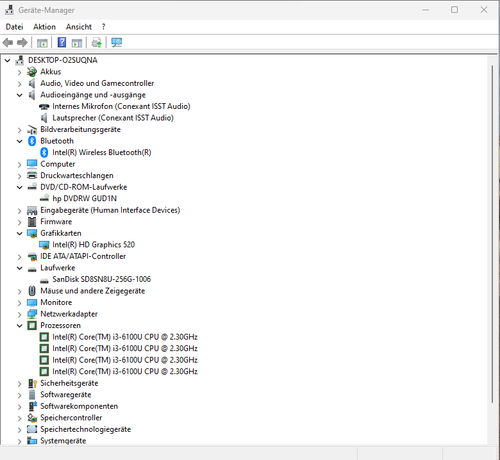Open the Aktion menu
Image resolution: width=500 pixels, height=460 pixels.
coord(44,27)
